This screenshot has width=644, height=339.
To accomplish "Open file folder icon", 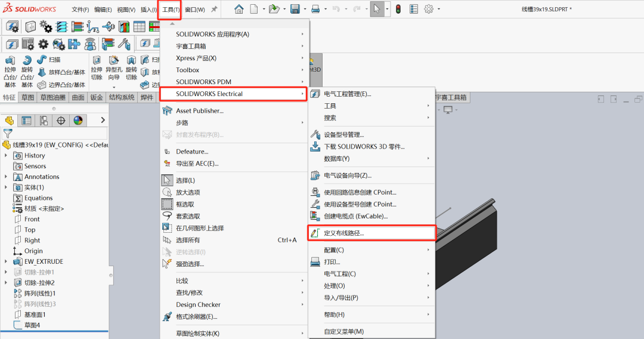I will tap(274, 9).
